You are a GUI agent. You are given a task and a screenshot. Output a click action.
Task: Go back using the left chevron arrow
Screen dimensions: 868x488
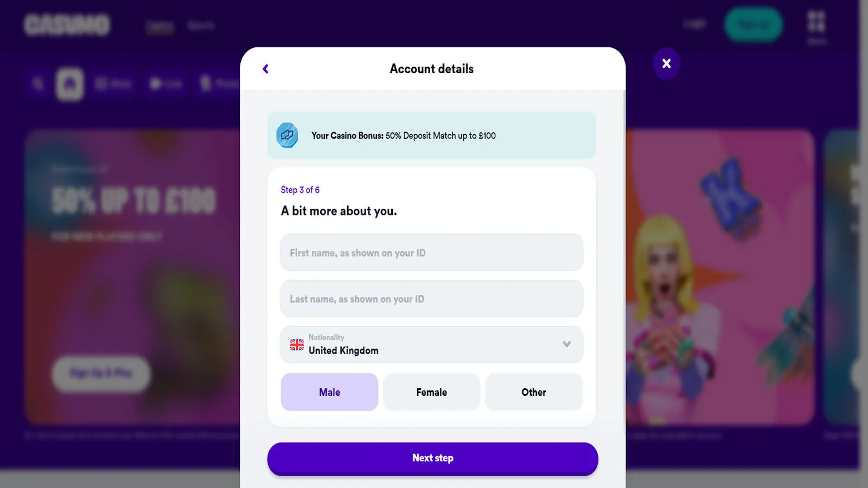(x=265, y=69)
